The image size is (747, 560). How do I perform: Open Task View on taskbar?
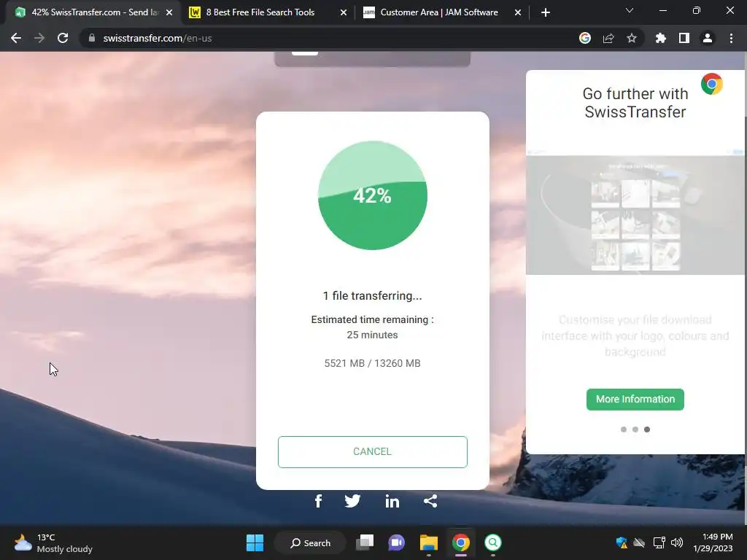[365, 542]
